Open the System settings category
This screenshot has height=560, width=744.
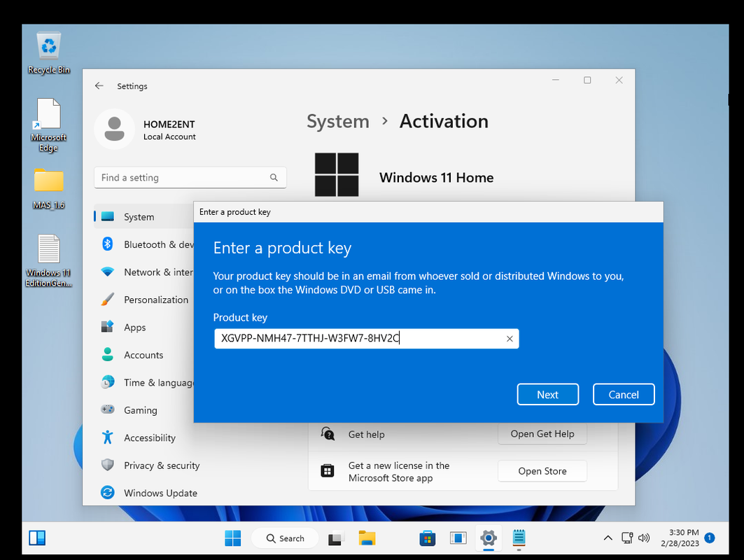point(142,217)
